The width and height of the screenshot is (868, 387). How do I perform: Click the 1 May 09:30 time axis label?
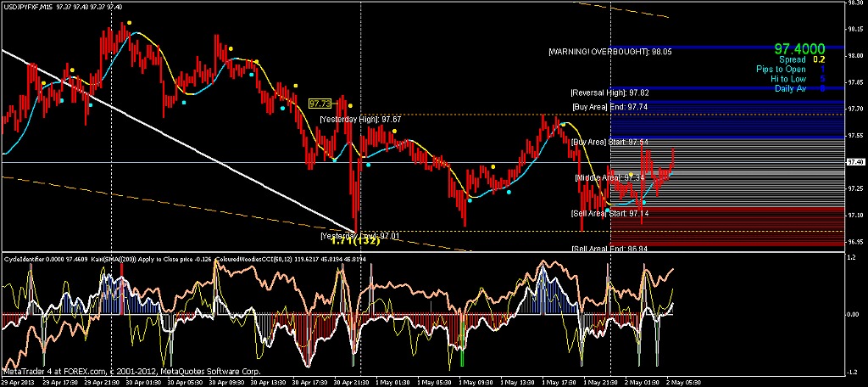[x=478, y=382]
